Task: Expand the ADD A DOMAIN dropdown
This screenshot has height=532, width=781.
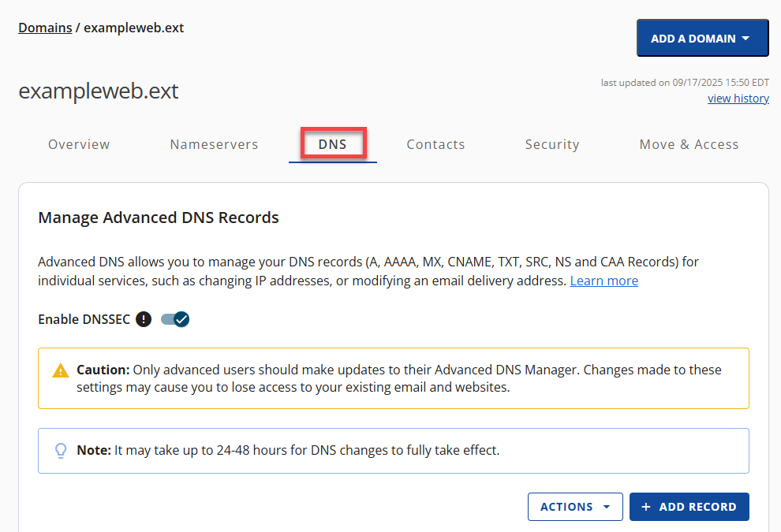Action: [x=702, y=37]
